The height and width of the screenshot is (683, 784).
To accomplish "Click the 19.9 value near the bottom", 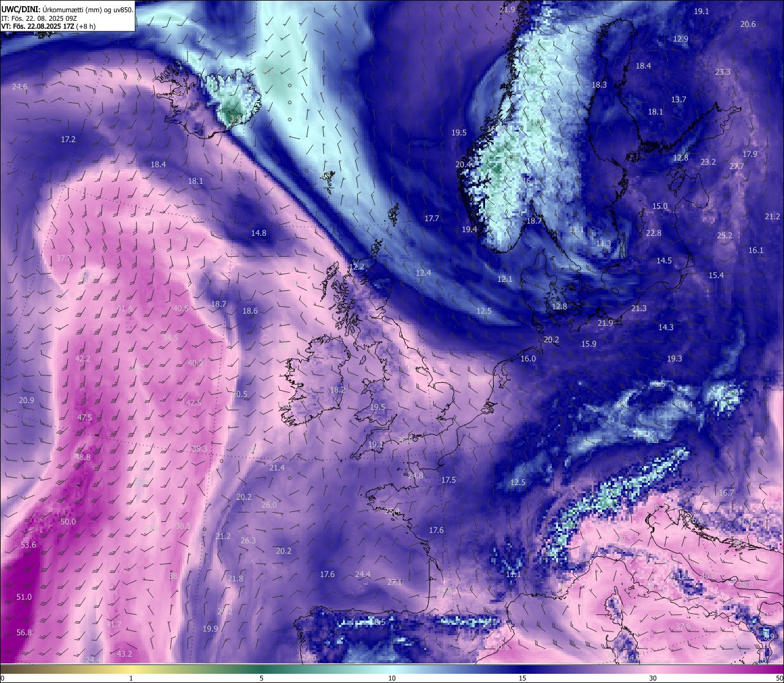I will pyautogui.click(x=210, y=629).
